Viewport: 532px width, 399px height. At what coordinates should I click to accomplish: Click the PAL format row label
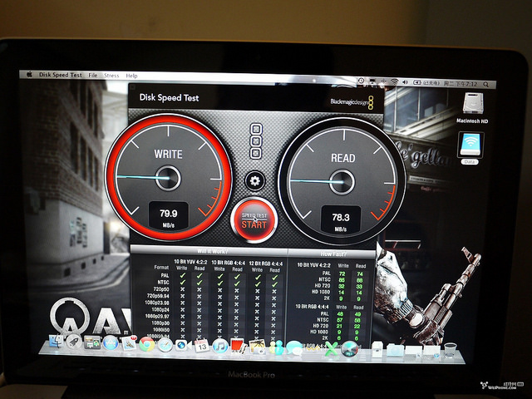pyautogui.click(x=165, y=275)
